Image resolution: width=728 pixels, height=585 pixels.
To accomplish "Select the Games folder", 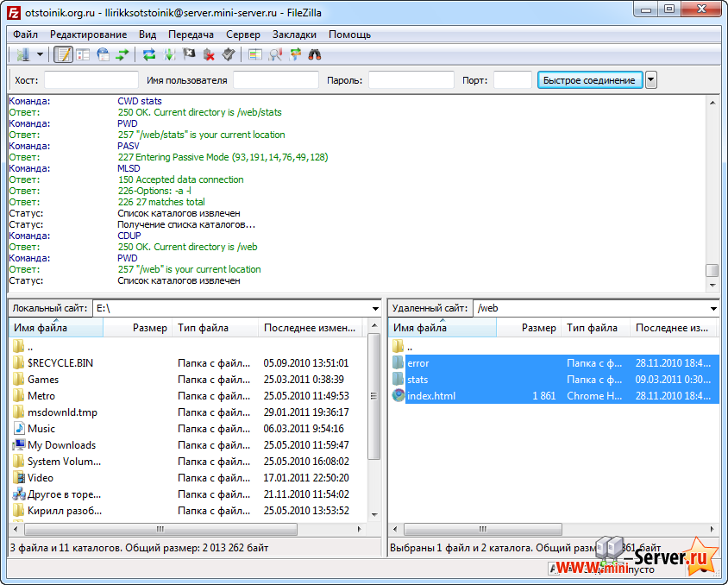I will 188,380.
